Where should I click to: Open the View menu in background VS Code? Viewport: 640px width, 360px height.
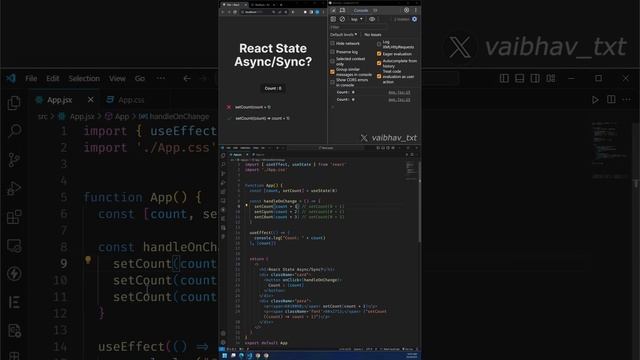tap(117, 78)
